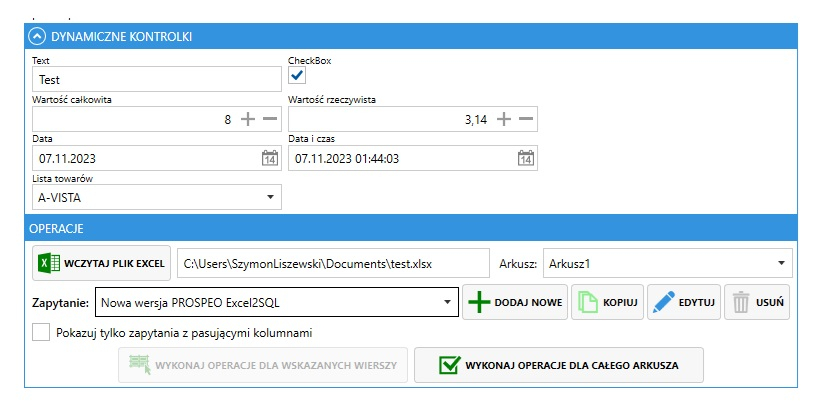Open calendar picker for Data i czas
Image resolution: width=823 pixels, height=415 pixels.
(x=526, y=158)
